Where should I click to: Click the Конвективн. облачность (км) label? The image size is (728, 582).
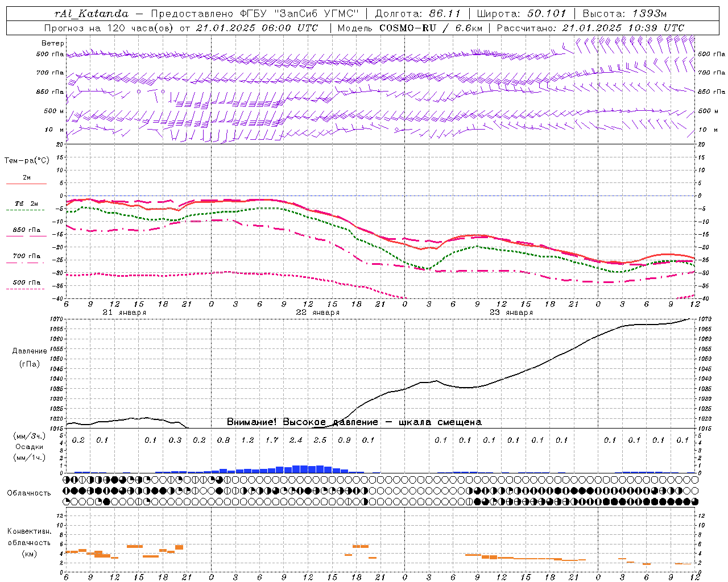click(29, 542)
